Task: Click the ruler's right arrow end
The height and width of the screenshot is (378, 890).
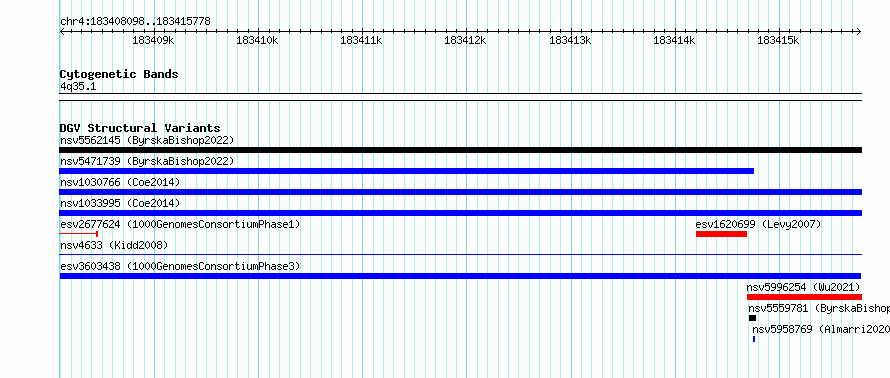Action: 859,31
